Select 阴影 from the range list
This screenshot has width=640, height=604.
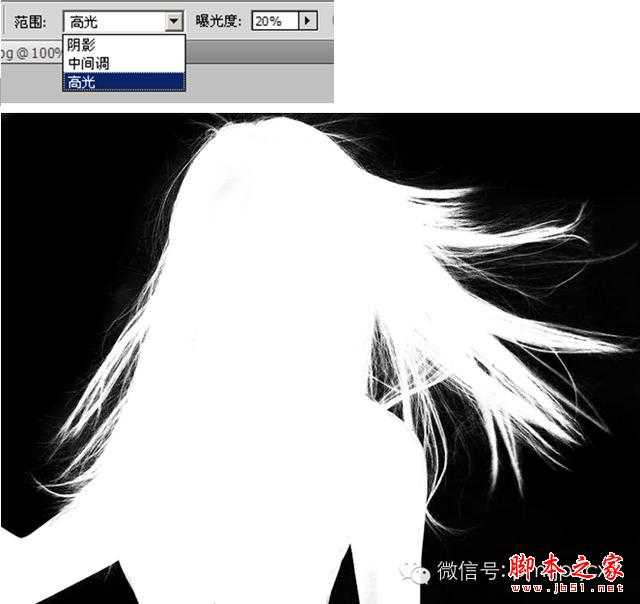[124, 44]
